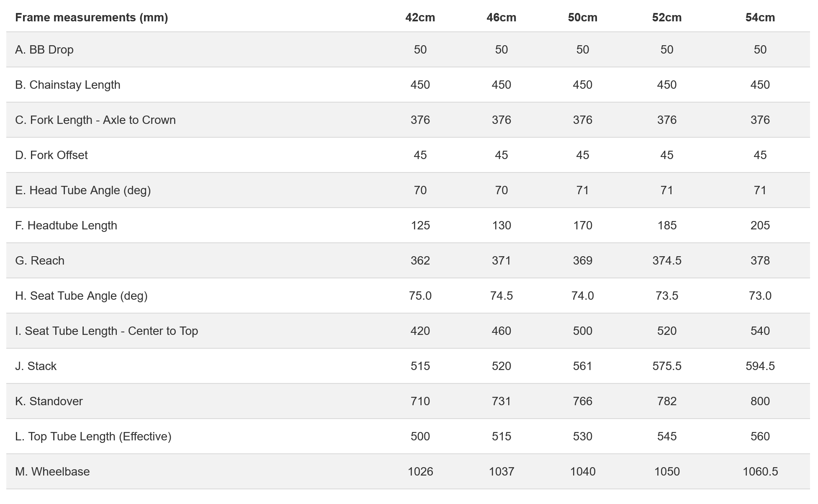Click the F. Headtube Length label
818x504 pixels.
point(66,226)
